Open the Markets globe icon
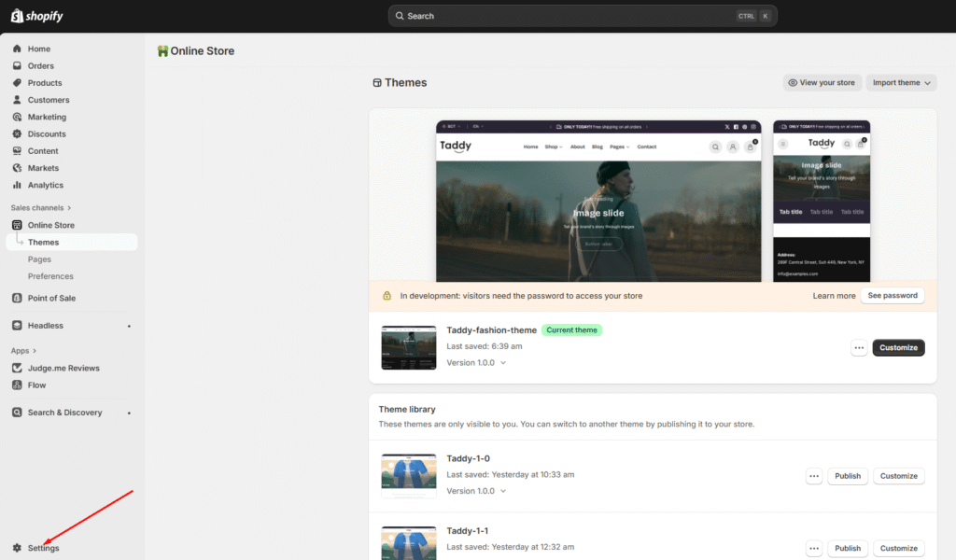The width and height of the screenshot is (956, 560). pos(17,168)
